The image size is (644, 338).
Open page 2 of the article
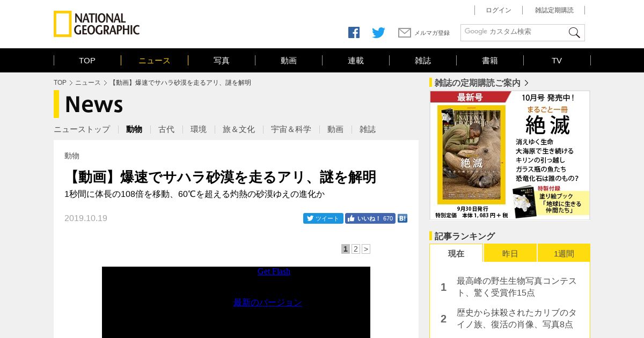356,249
